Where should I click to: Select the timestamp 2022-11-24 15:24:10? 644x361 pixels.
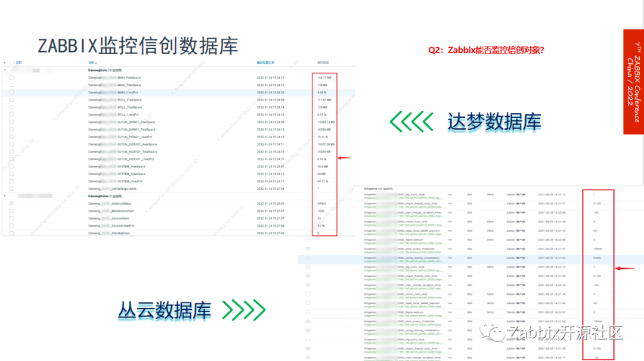click(x=271, y=77)
